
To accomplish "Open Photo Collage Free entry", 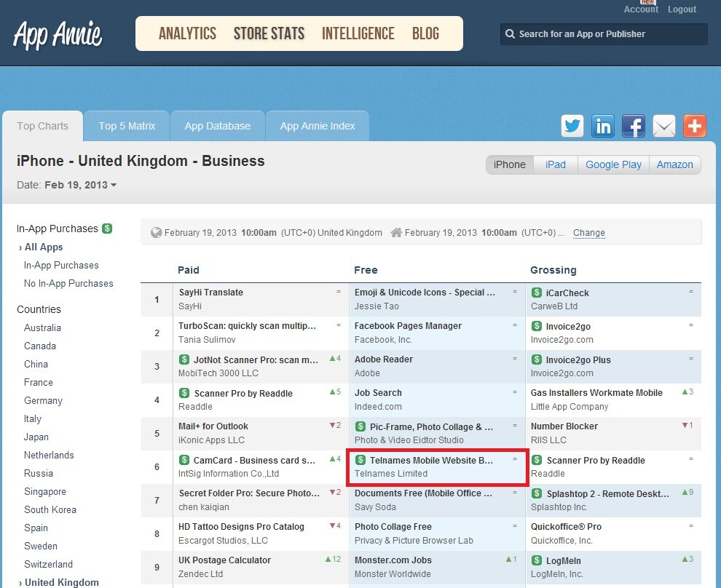I will 393,526.
